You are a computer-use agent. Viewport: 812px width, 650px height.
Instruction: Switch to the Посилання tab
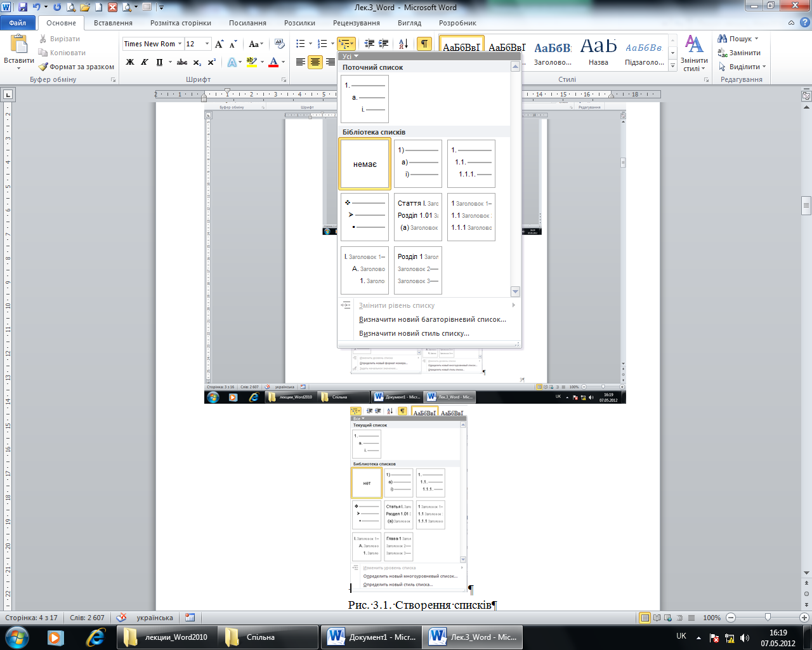pos(248,23)
